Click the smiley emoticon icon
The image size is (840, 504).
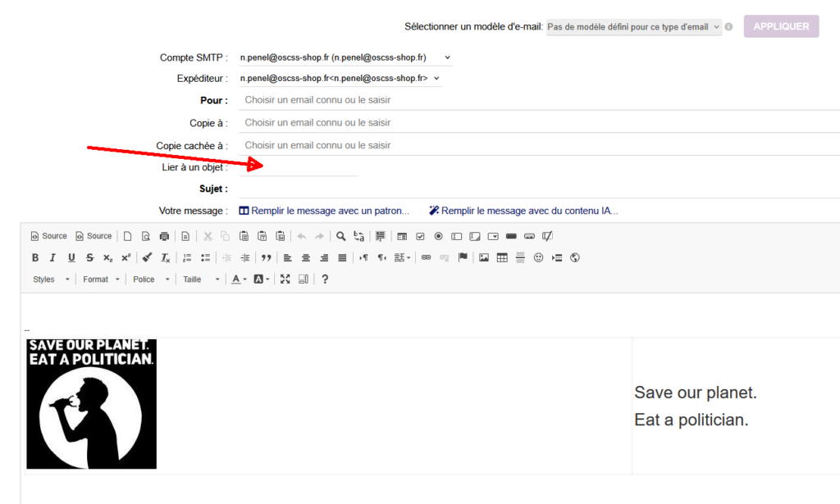pyautogui.click(x=539, y=257)
